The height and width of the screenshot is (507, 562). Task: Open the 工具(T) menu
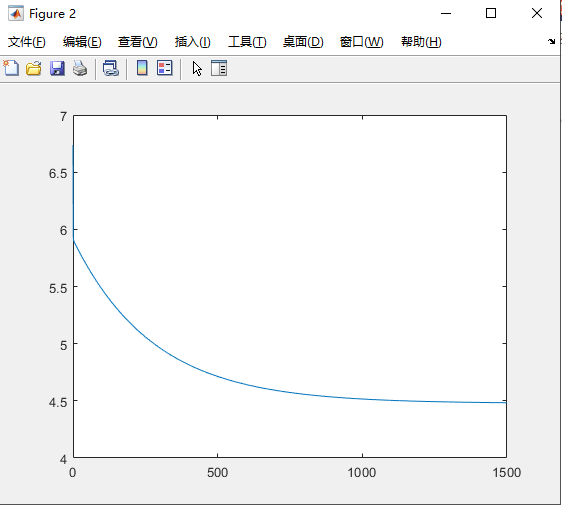(247, 42)
